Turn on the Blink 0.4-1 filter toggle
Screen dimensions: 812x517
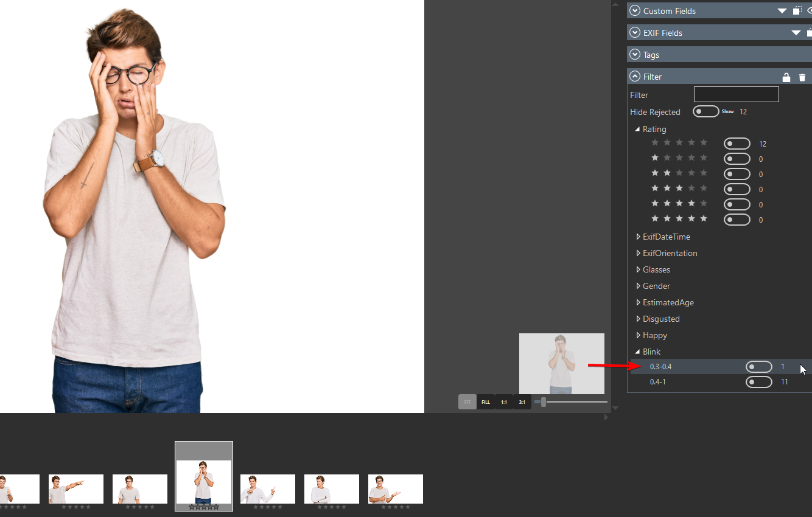pyautogui.click(x=758, y=382)
